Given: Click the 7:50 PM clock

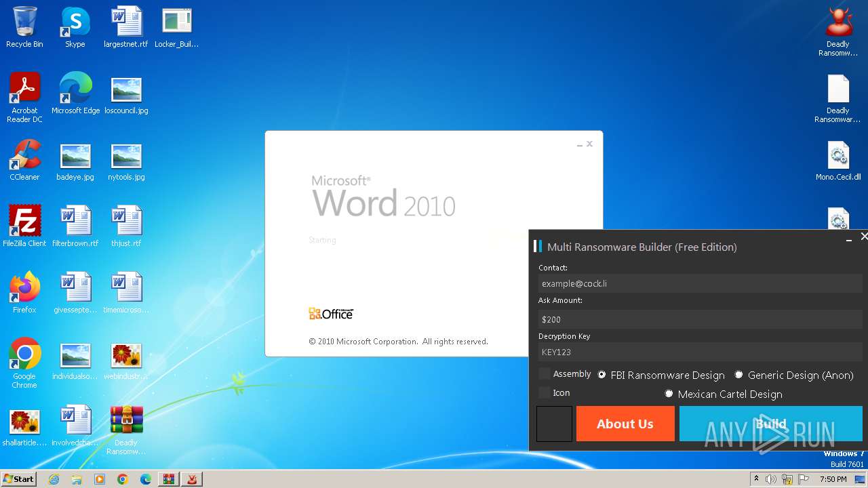Looking at the screenshot, I should 833,479.
